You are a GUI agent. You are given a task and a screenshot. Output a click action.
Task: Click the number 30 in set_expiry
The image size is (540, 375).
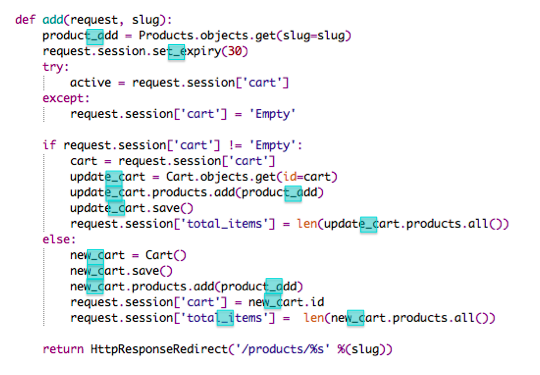pyautogui.click(x=235, y=51)
